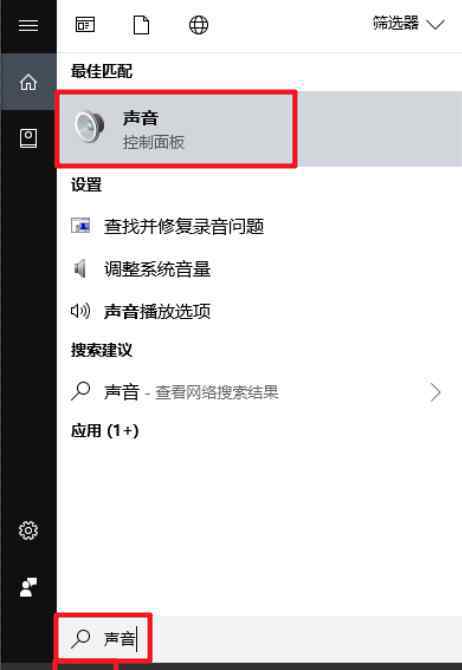The height and width of the screenshot is (670, 462).
Task: Open the notebook icon in sidebar
Action: 28,139
